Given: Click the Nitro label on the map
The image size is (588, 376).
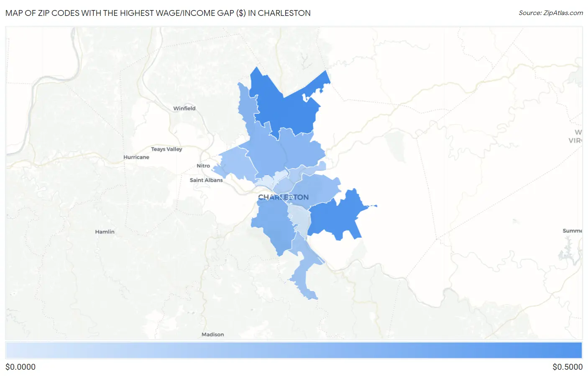Looking at the screenshot, I should pyautogui.click(x=203, y=166).
